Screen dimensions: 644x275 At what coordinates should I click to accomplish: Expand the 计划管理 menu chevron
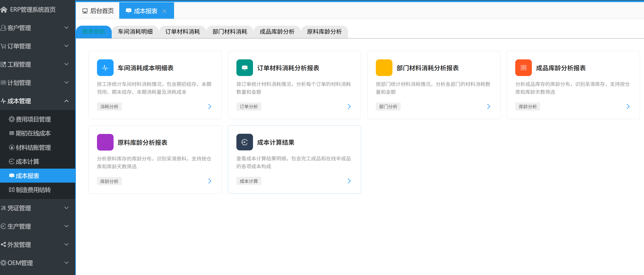66,82
